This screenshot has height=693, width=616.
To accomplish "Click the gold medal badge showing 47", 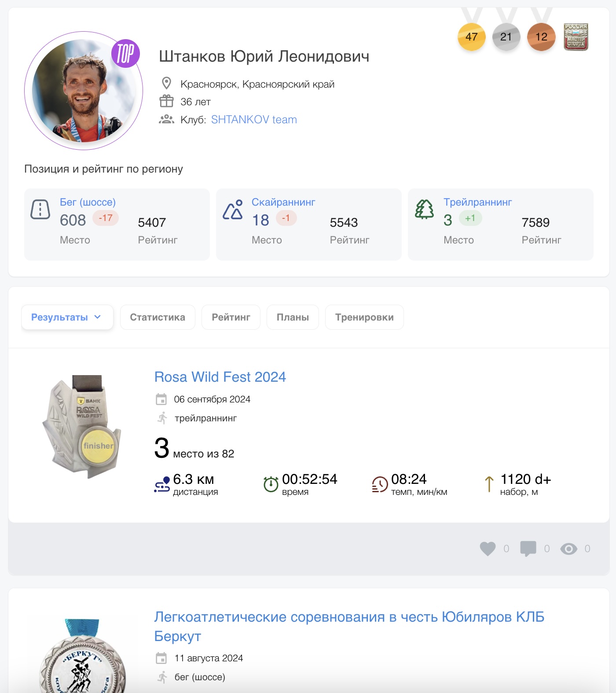I will click(471, 37).
